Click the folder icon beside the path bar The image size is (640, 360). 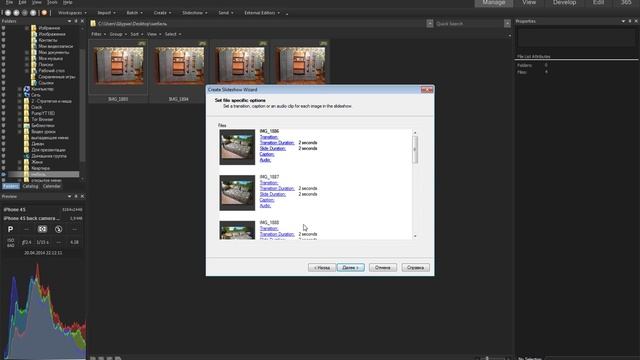(x=93, y=24)
